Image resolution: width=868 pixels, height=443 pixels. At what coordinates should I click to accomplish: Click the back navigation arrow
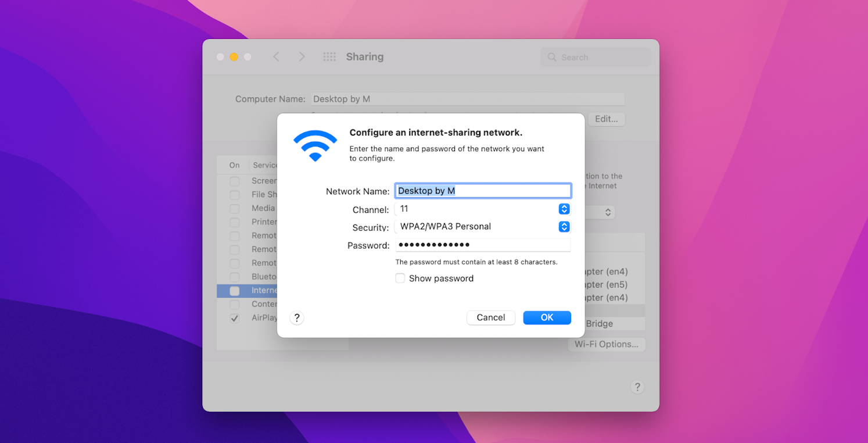tap(276, 56)
